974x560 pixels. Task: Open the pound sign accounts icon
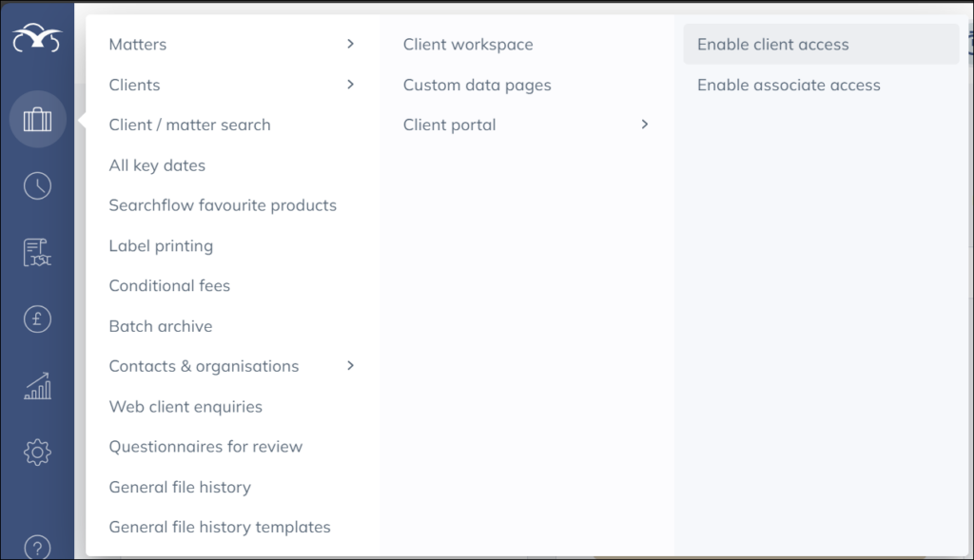pos(37,319)
